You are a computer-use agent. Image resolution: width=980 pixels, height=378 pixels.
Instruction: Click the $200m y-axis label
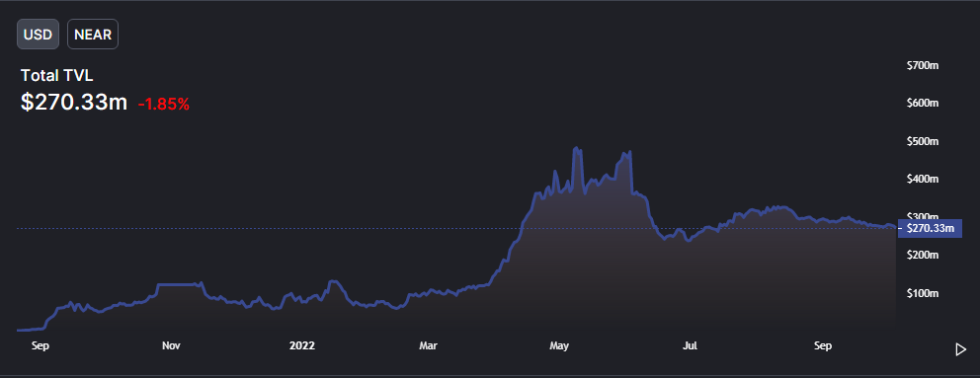[x=923, y=255]
